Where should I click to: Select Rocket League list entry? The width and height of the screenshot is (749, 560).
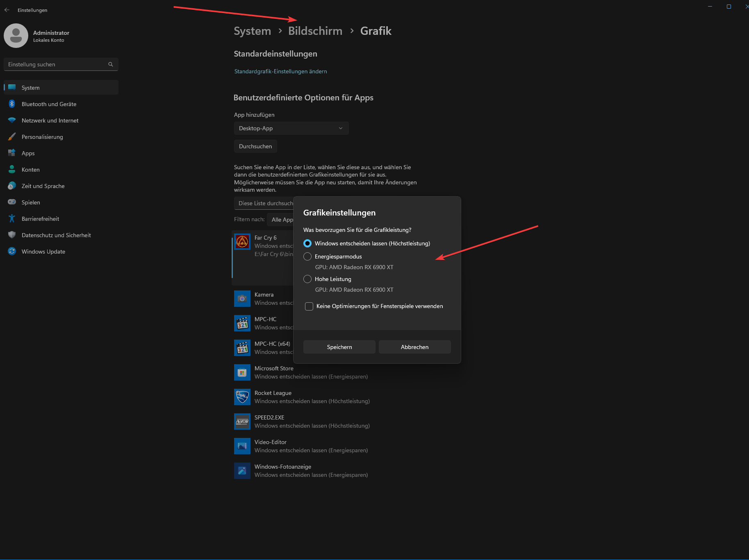326,397
